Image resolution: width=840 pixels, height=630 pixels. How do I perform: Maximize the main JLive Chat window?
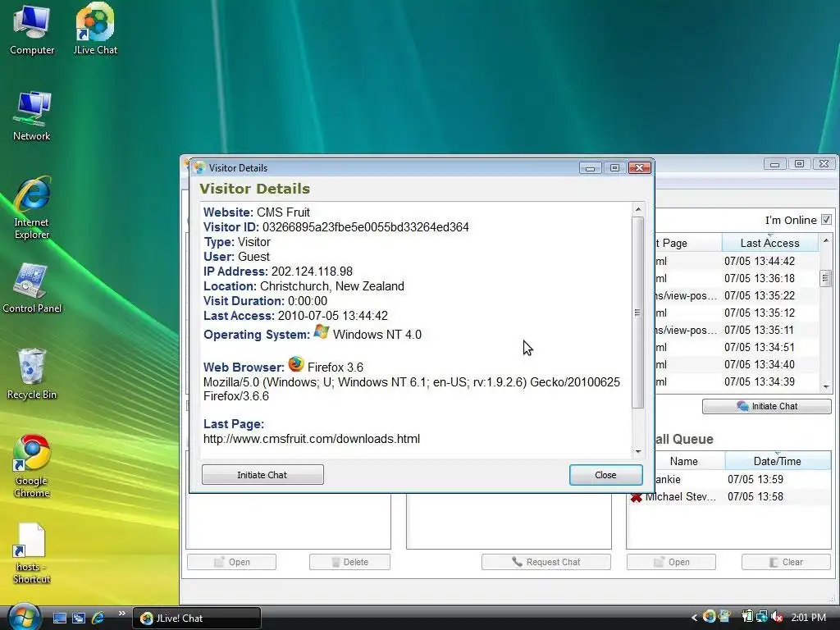[x=799, y=164]
